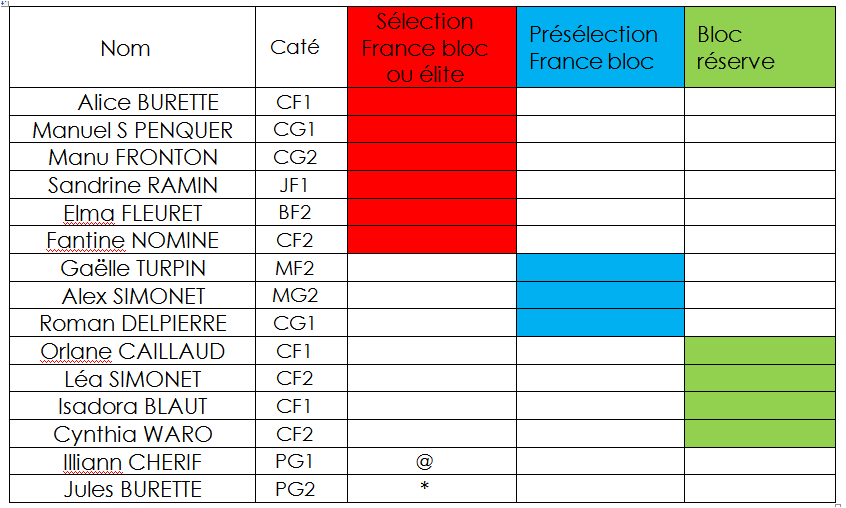This screenshot has width=846, height=508.
Task: Click the @ symbol in Illiann CHERIF's row
Action: pos(426,461)
